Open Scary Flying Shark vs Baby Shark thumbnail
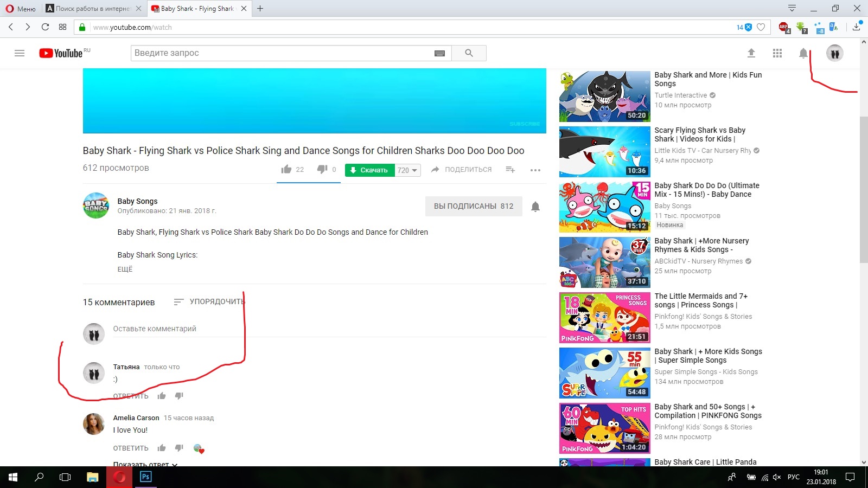The height and width of the screenshot is (488, 868). (605, 152)
